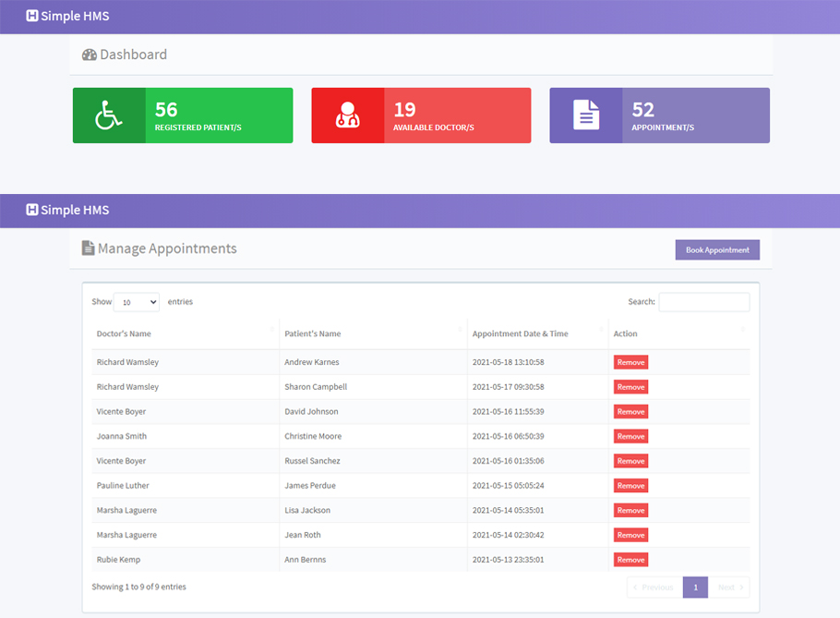Screen dimensions: 840x618
Task: Click the Next pagination button
Action: tap(729, 588)
